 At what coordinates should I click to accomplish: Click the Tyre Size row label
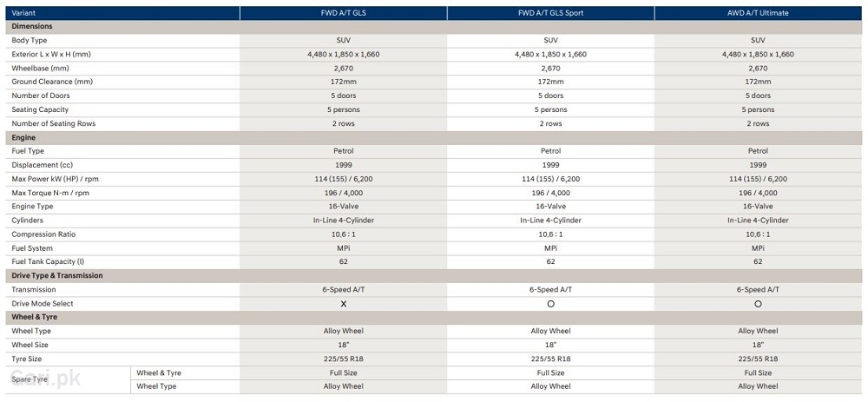29,359
